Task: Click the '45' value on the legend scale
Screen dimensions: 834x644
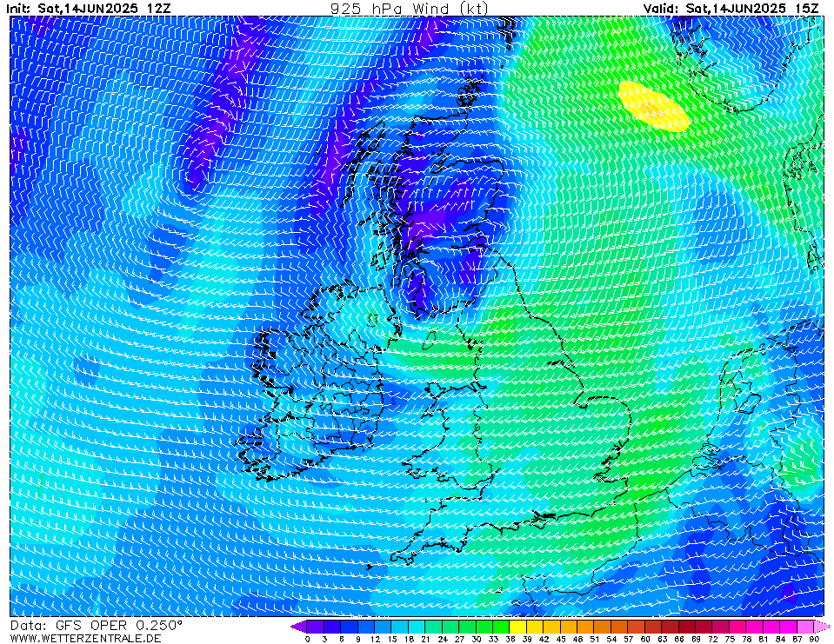Action: (x=561, y=639)
